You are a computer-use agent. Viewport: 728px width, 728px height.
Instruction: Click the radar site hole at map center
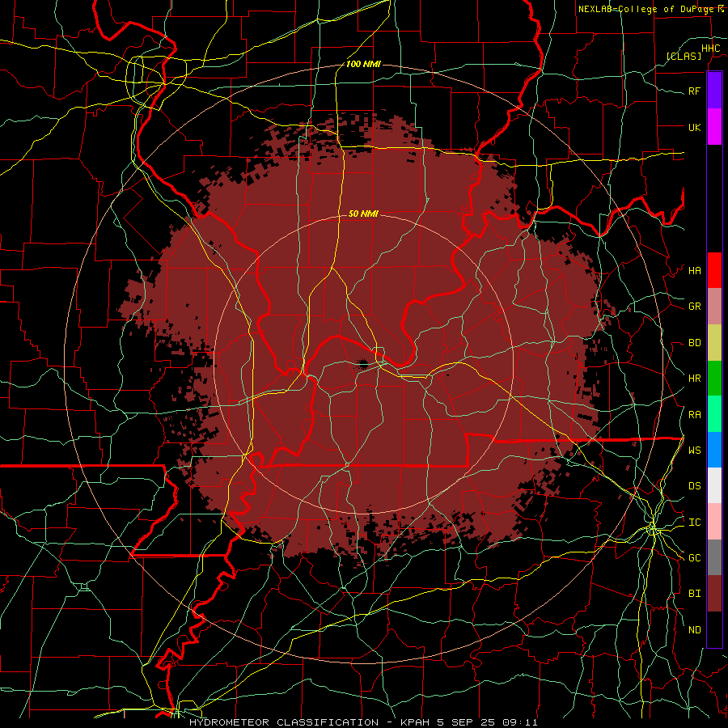coord(363,365)
